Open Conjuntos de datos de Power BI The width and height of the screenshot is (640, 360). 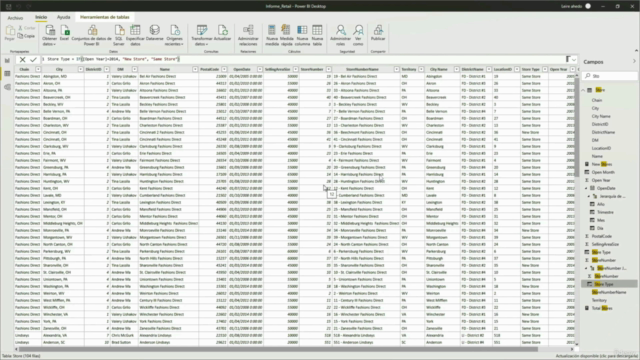[x=91, y=35]
